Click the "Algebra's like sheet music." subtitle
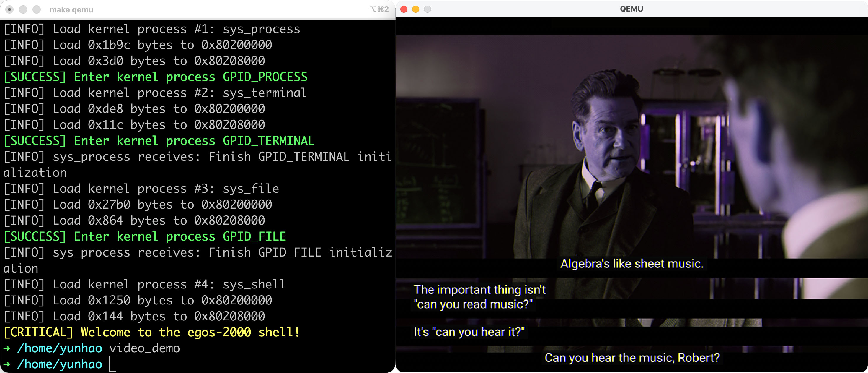 [x=632, y=264]
